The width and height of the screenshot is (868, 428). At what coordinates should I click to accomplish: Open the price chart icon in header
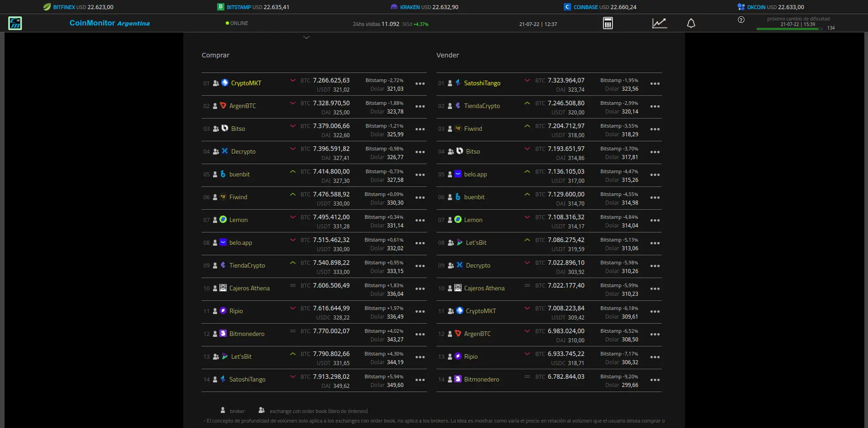[x=660, y=23]
